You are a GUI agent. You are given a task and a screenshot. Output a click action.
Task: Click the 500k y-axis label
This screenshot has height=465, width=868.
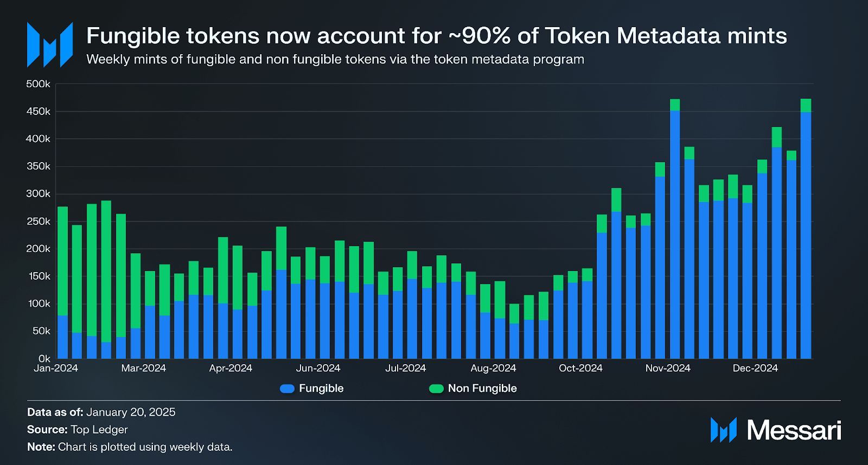click(x=39, y=84)
